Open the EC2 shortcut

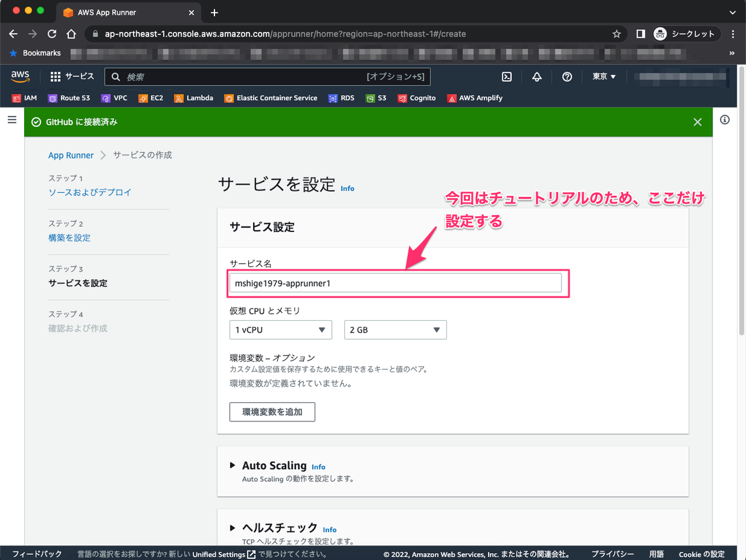click(151, 98)
